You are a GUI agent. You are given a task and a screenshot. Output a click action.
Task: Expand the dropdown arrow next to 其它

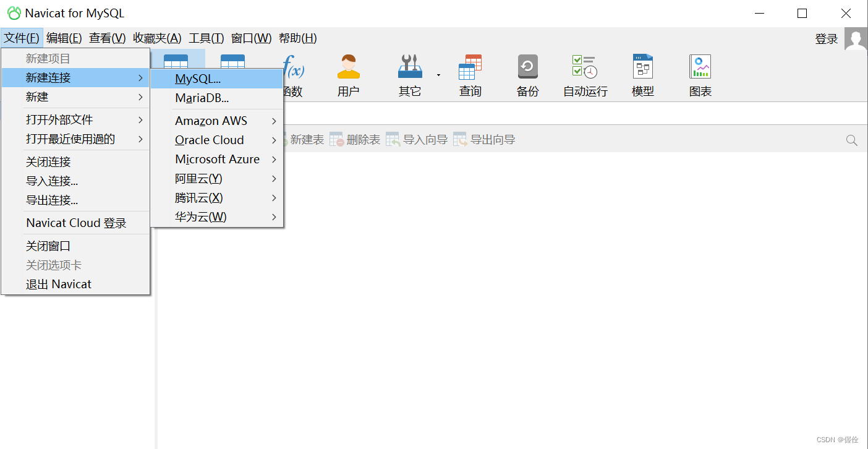pos(438,75)
